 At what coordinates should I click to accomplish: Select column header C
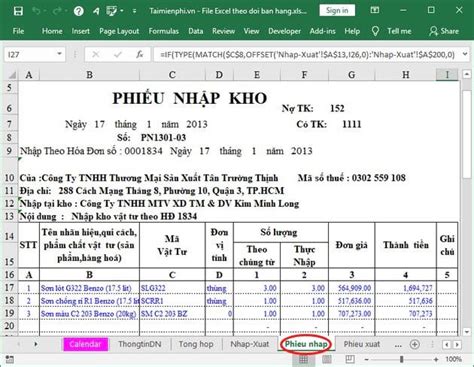(x=172, y=75)
